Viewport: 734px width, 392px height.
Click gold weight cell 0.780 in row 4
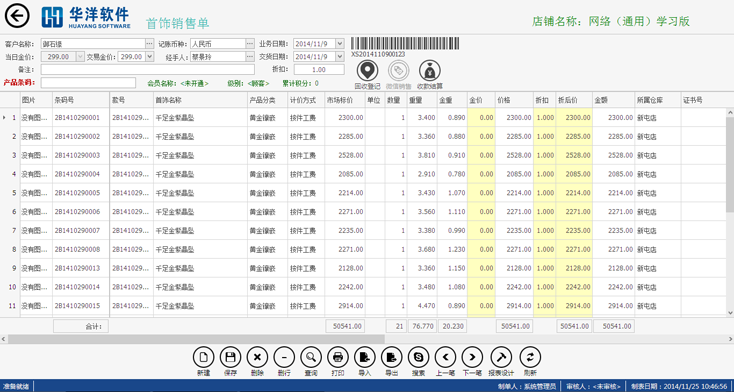(x=452, y=174)
